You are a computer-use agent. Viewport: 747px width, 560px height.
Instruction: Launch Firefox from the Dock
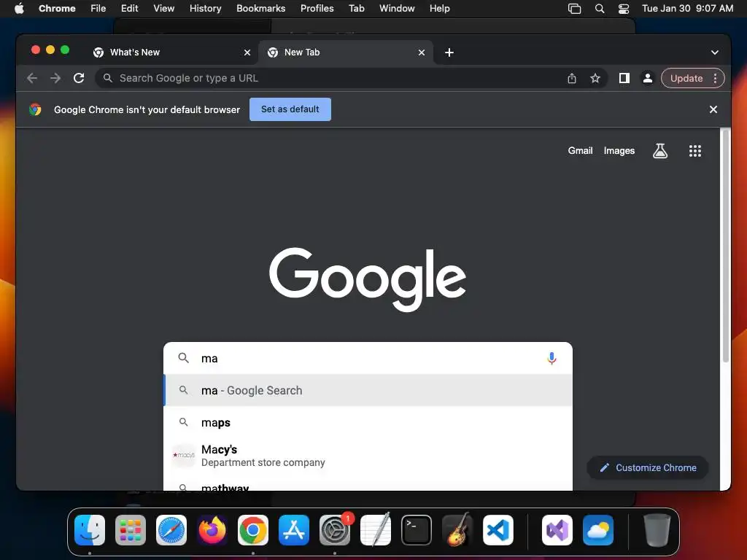coord(212,530)
